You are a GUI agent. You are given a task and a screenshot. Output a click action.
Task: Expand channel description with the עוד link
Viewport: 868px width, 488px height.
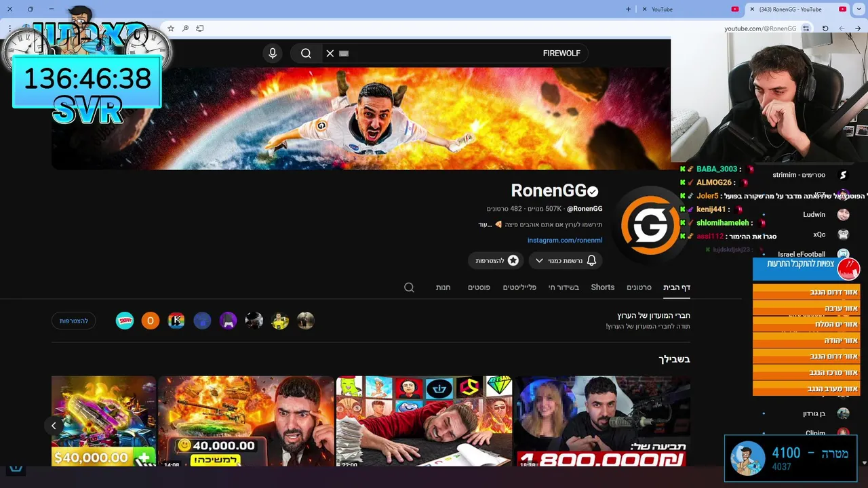click(x=484, y=224)
